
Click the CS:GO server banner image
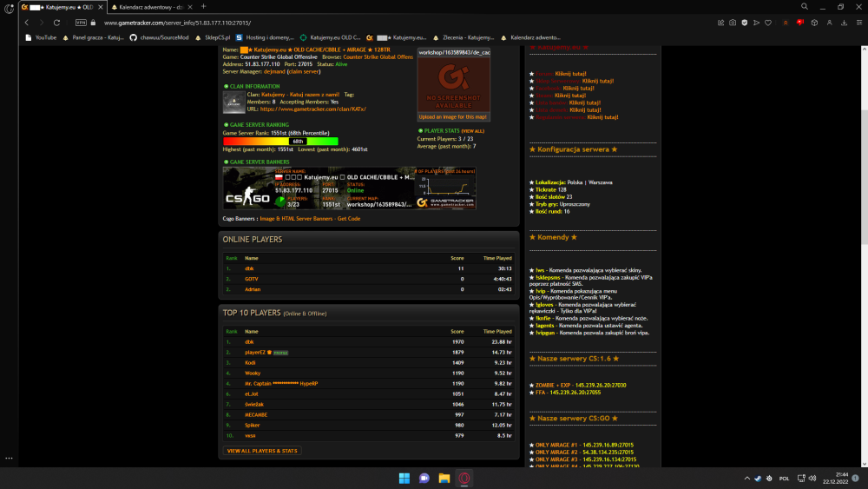(x=349, y=188)
